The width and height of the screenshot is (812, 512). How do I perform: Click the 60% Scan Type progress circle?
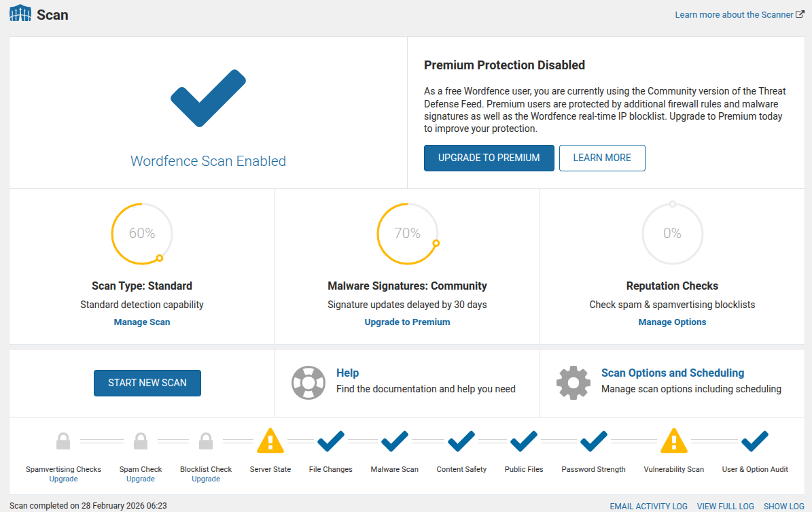(142, 233)
